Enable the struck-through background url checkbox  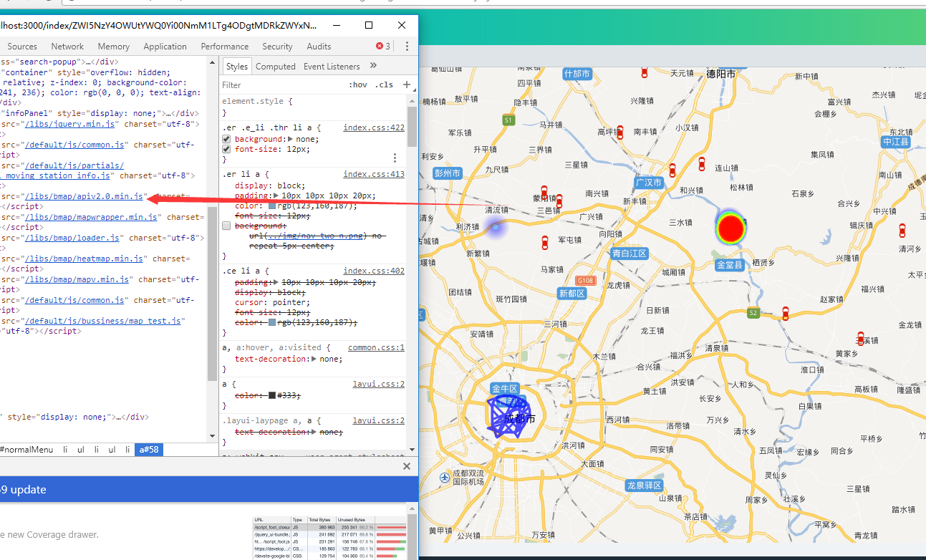click(226, 226)
